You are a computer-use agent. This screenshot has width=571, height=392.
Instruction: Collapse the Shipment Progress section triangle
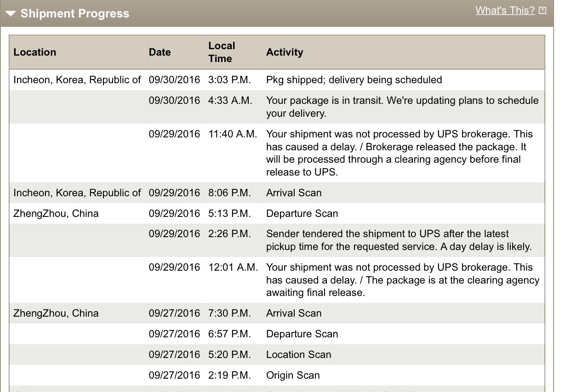point(11,14)
